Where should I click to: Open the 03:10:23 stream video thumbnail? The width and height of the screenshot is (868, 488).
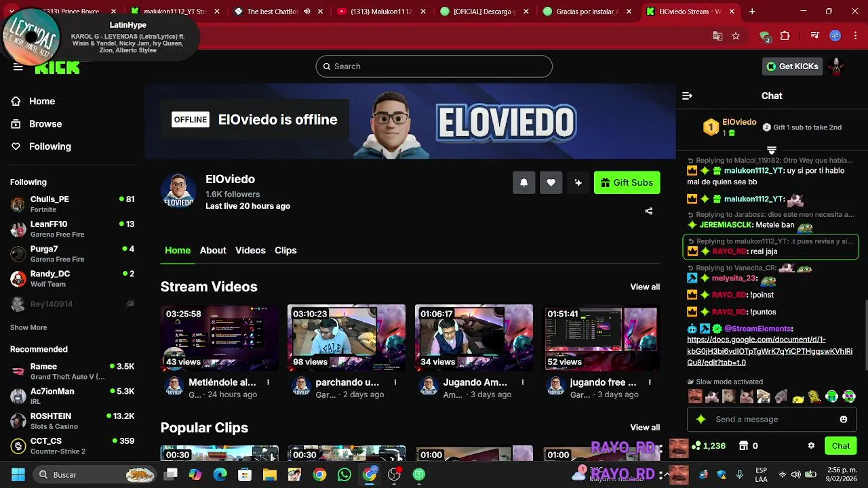click(347, 338)
